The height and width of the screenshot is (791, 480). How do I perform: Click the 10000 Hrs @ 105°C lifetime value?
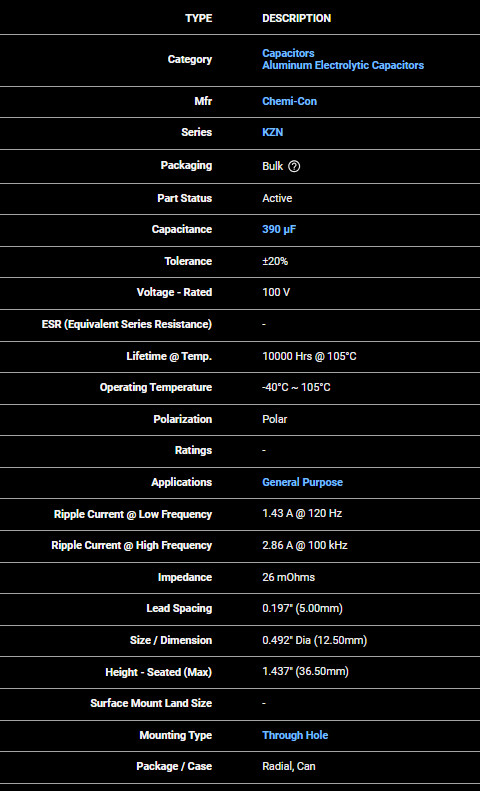309,357
